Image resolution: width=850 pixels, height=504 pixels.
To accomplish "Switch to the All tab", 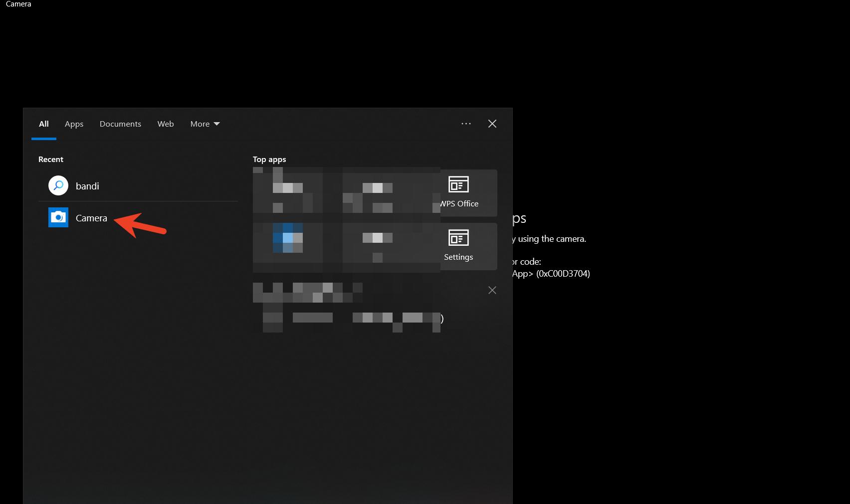I will pos(44,124).
